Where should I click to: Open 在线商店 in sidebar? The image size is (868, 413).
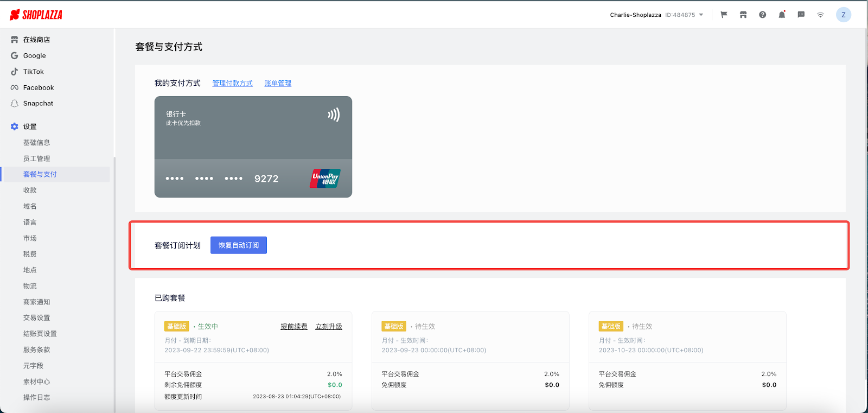[36, 40]
